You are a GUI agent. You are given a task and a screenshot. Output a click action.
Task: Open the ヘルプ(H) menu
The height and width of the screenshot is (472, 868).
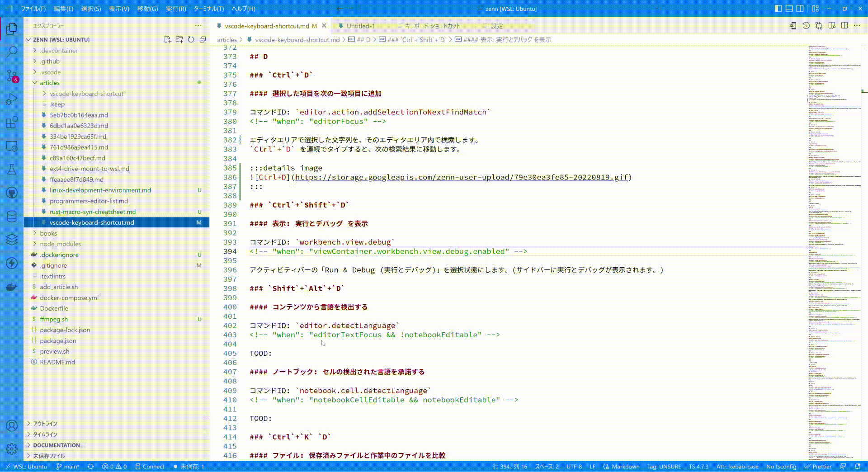click(243, 9)
